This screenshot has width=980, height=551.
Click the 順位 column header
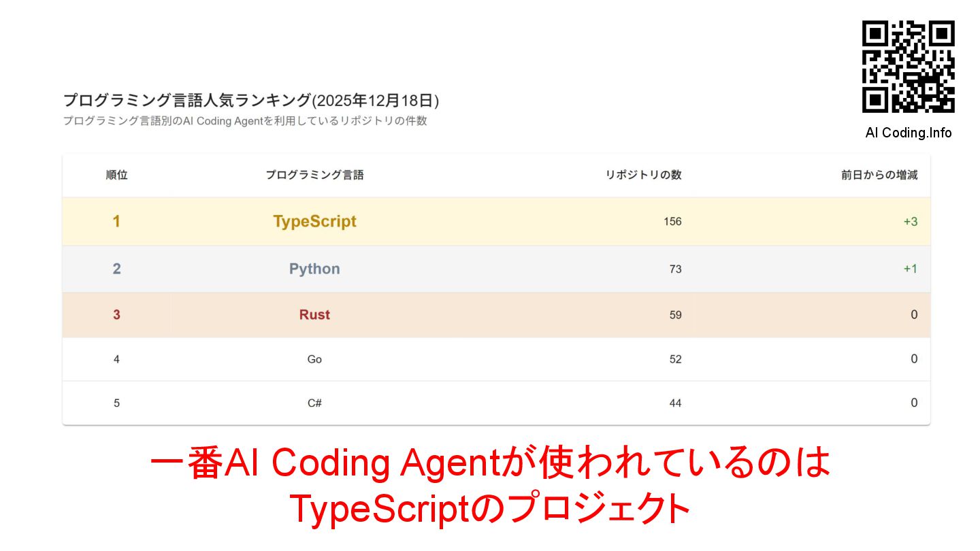[x=116, y=175]
